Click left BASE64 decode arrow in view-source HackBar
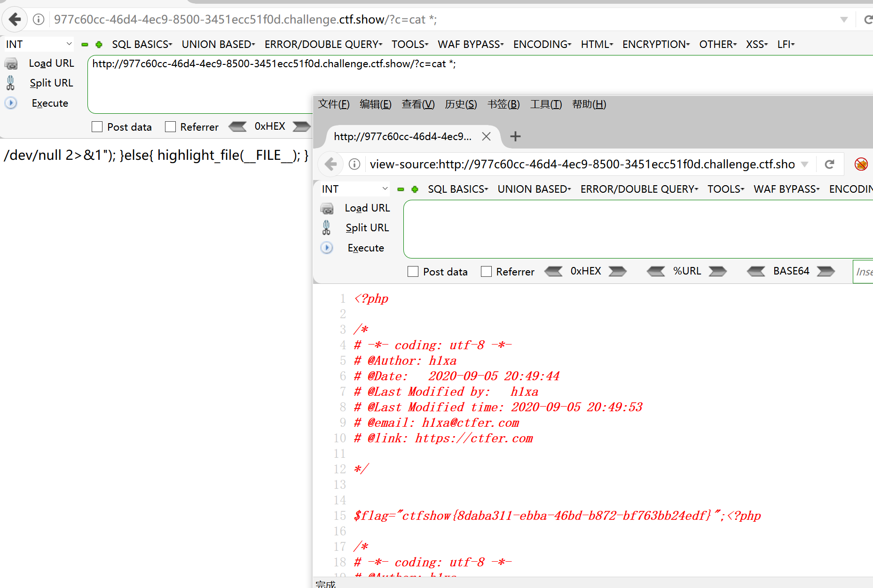The image size is (873, 588). coord(756,271)
